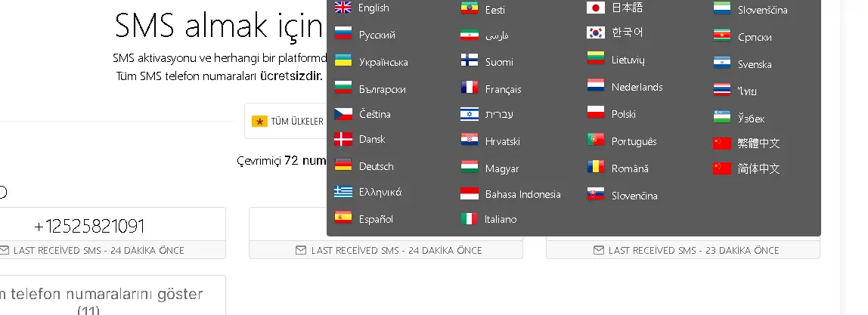The height and width of the screenshot is (315, 868).
Task: Click the Chinese flag beside 简体中文
Action: coord(722,168)
